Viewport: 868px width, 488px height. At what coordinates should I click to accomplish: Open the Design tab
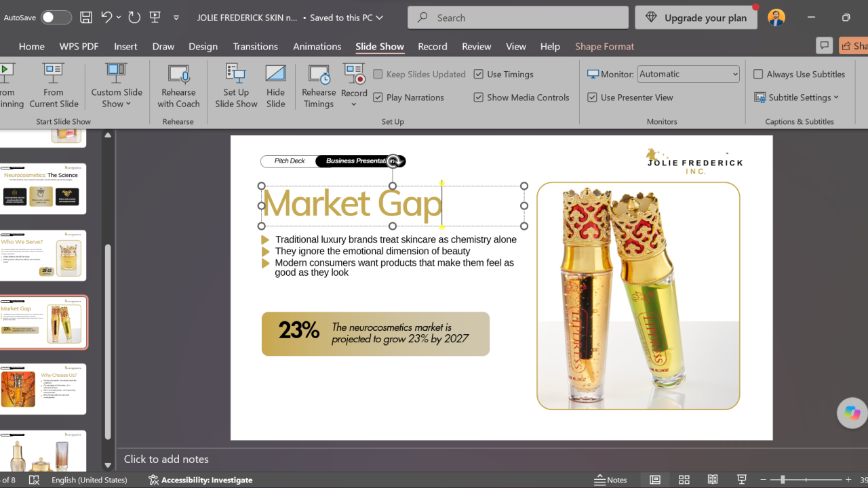point(203,46)
